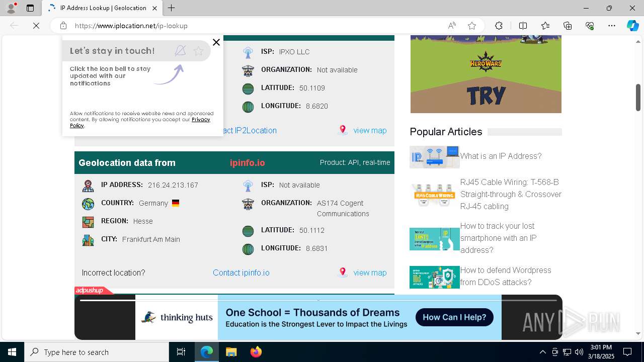Select the Hesse region value

pyautogui.click(x=143, y=221)
